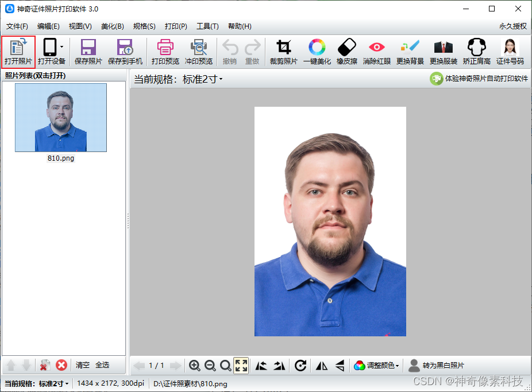
Task: Click 更换背景 change background tool
Action: 410,52
